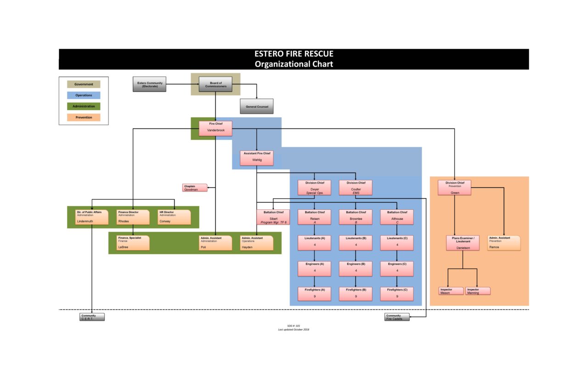Screen dimensions: 588x380
Task: Open Division Chief Green Prevention box
Action: pyautogui.click(x=454, y=186)
